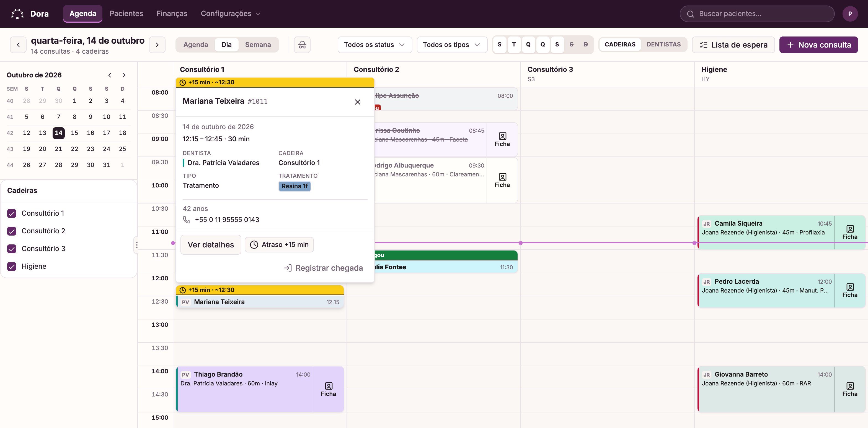Screen dimensions: 868x428
Task: Click Ver detalhes in popup
Action: tap(211, 245)
